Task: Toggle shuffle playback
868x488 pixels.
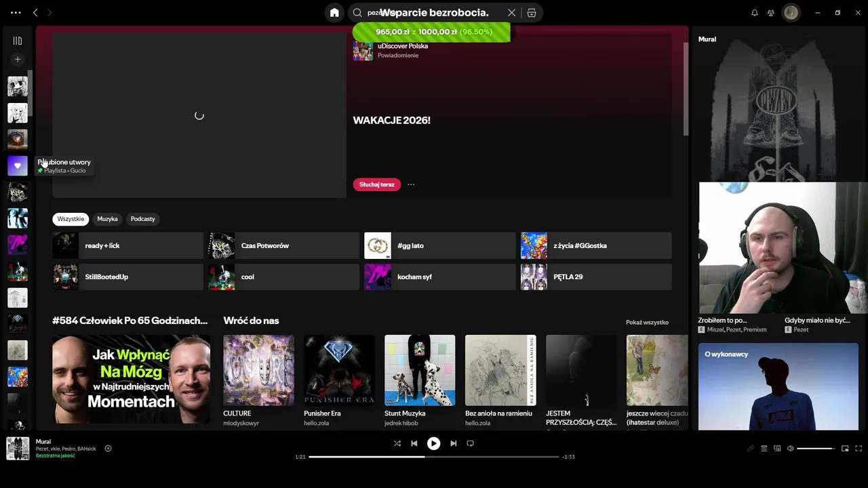Action: (397, 443)
